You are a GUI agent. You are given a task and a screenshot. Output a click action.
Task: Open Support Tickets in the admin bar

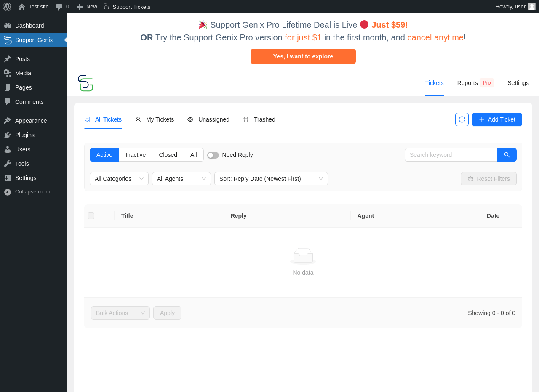point(127,7)
